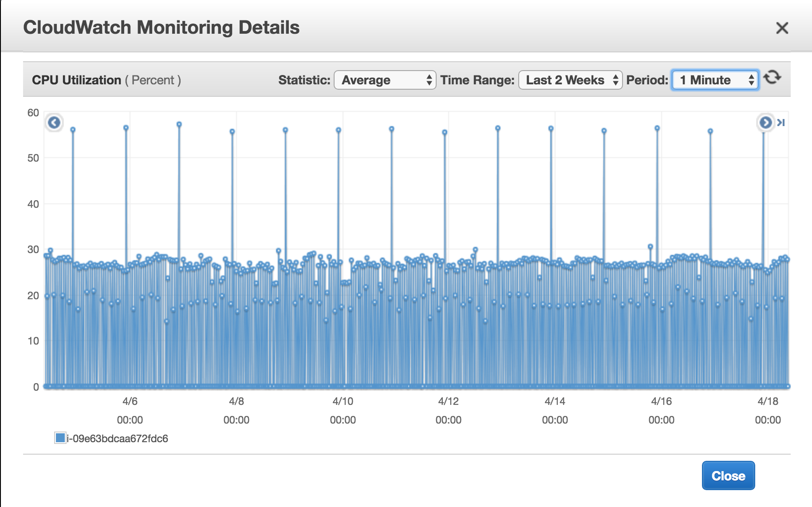Click the 4/6 date label on the axis
The image size is (812, 507).
point(130,401)
